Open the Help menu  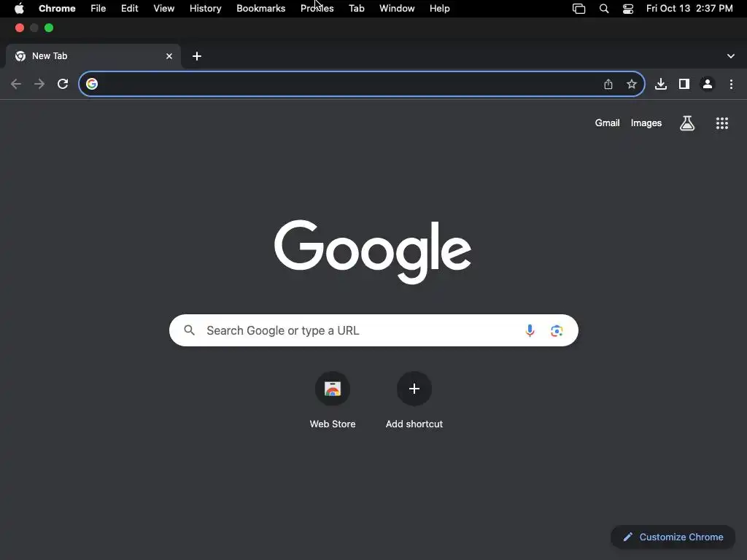pos(440,9)
